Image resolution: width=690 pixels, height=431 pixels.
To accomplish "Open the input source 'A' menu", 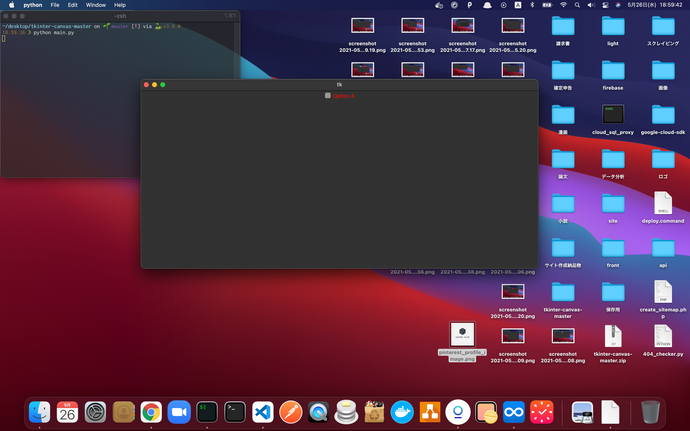I will (x=518, y=5).
